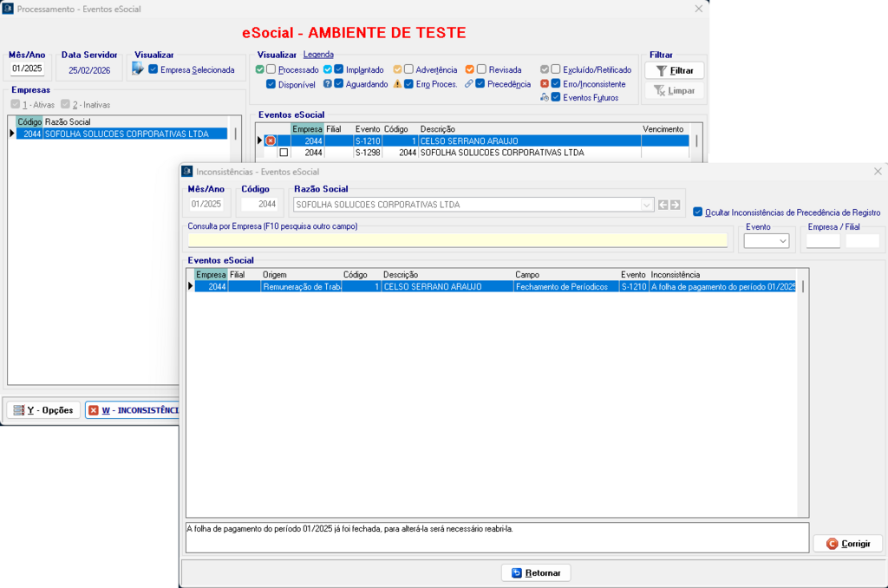Open the Y - Opções menu
Screen dimensions: 888x588
tap(43, 410)
